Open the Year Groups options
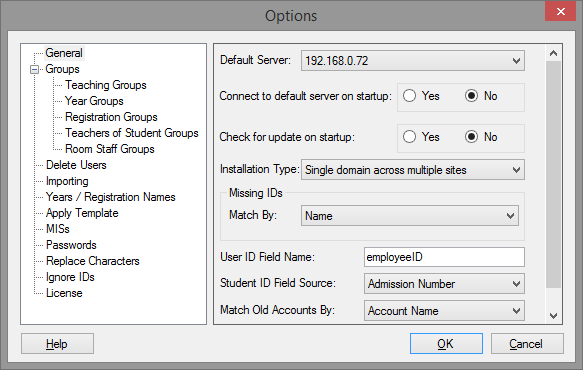The height and width of the screenshot is (370, 583). point(94,101)
